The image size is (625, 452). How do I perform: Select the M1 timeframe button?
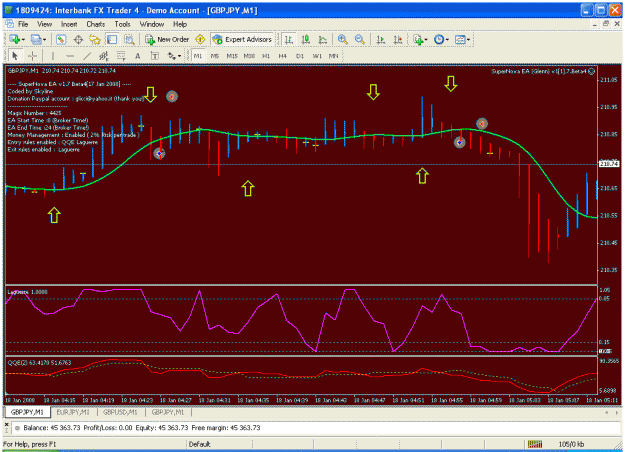(198, 56)
